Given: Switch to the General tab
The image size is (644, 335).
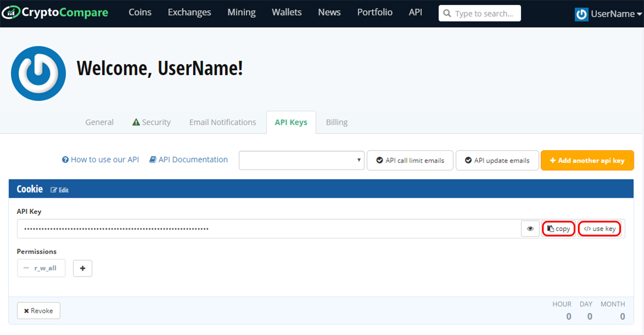Looking at the screenshot, I should pos(99,122).
